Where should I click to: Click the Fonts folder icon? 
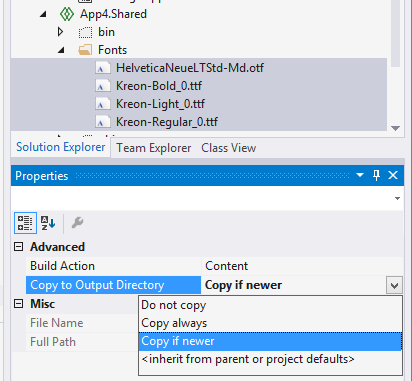pos(85,50)
